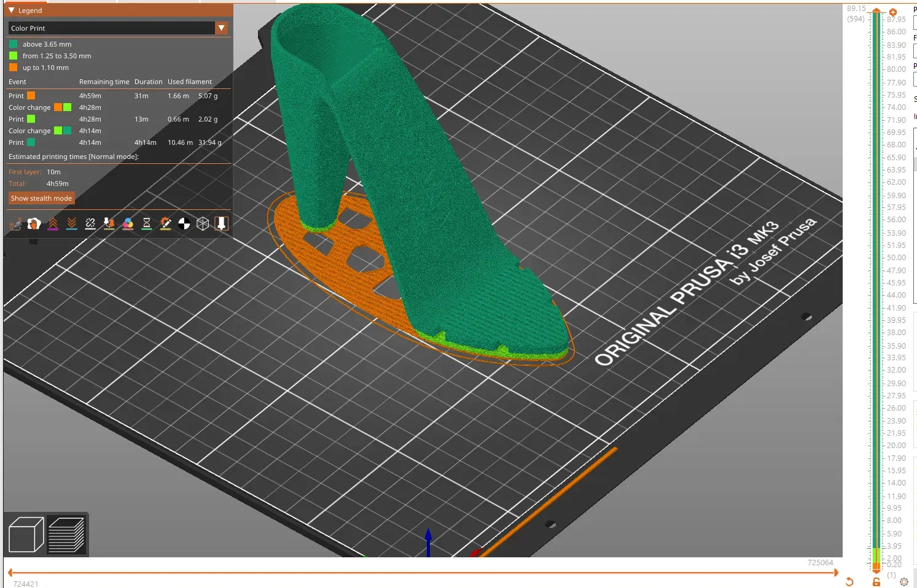Click light green swatch for 1.25 to 3.50 mm

click(x=13, y=56)
